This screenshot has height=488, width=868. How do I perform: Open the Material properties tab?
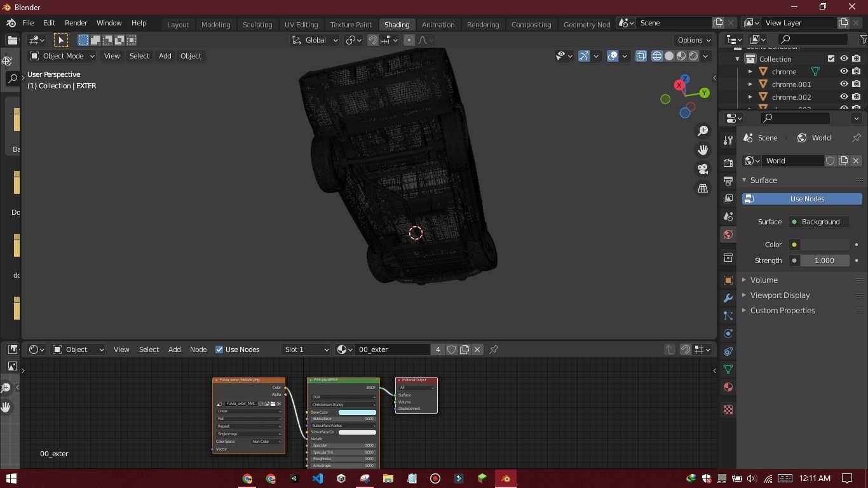pos(728,387)
